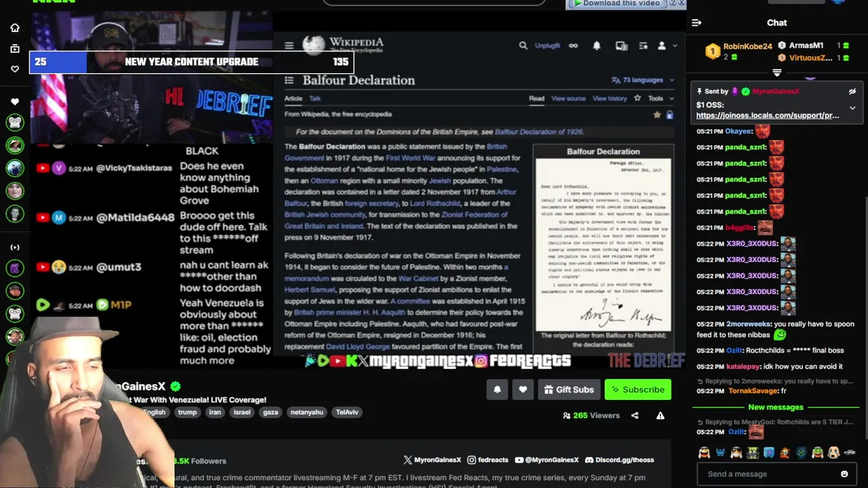868x488 pixels.
Task: Open the joinoss.locals.com support link
Action: [767, 115]
